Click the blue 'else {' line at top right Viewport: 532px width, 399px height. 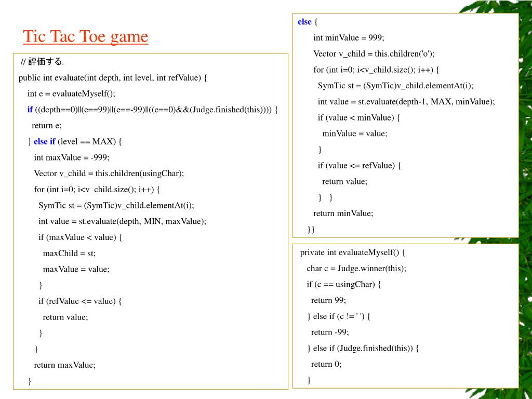(308, 22)
